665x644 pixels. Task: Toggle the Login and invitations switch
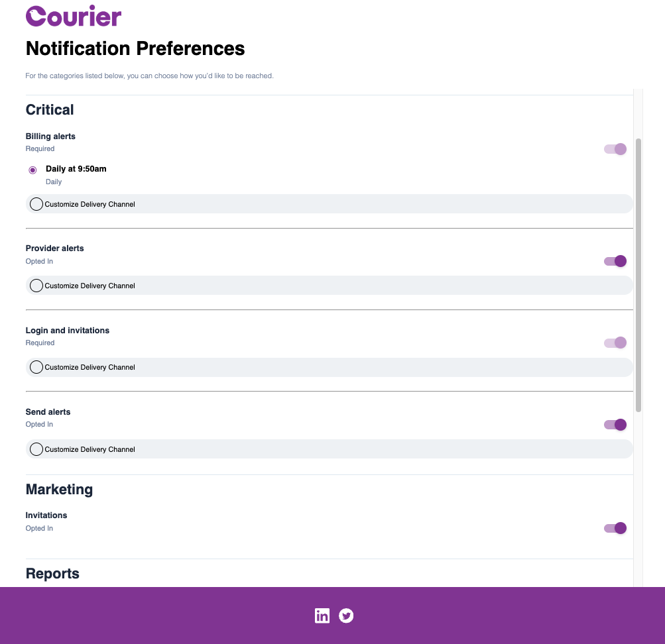point(615,343)
